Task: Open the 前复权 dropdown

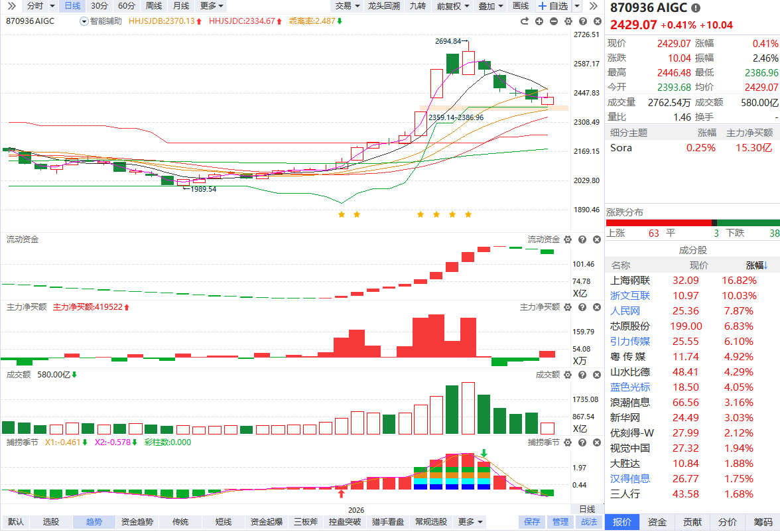Action: click(x=453, y=6)
